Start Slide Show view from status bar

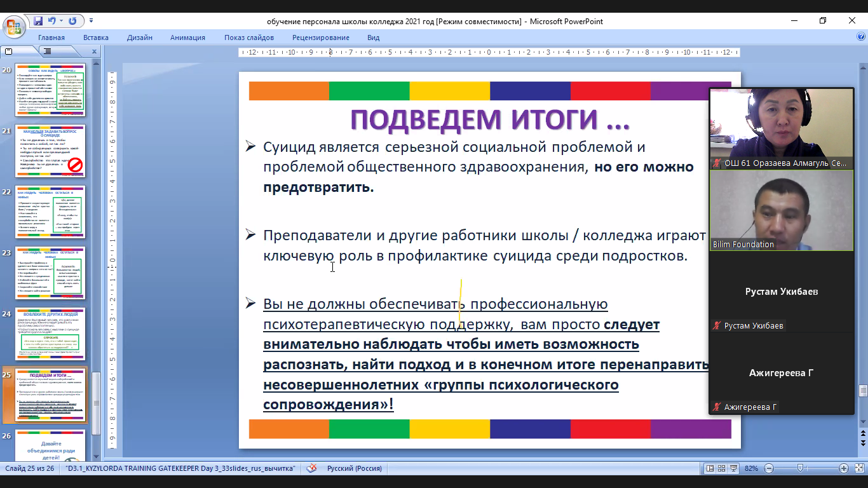pos(735,468)
